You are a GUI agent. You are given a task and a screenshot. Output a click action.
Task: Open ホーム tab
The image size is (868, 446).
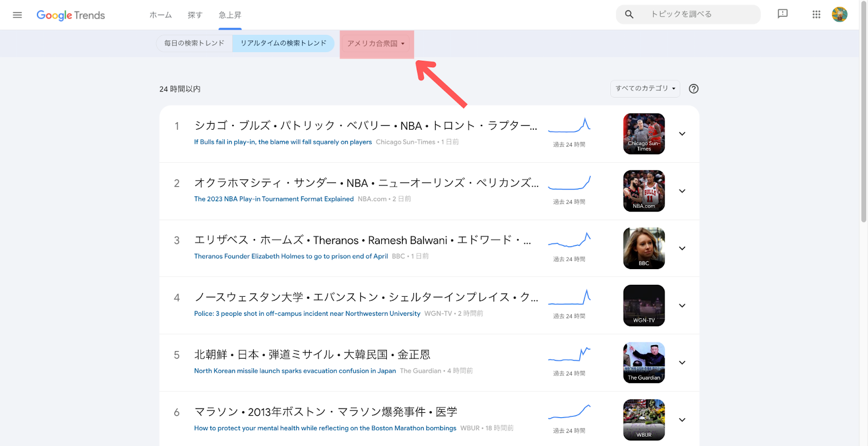point(161,15)
